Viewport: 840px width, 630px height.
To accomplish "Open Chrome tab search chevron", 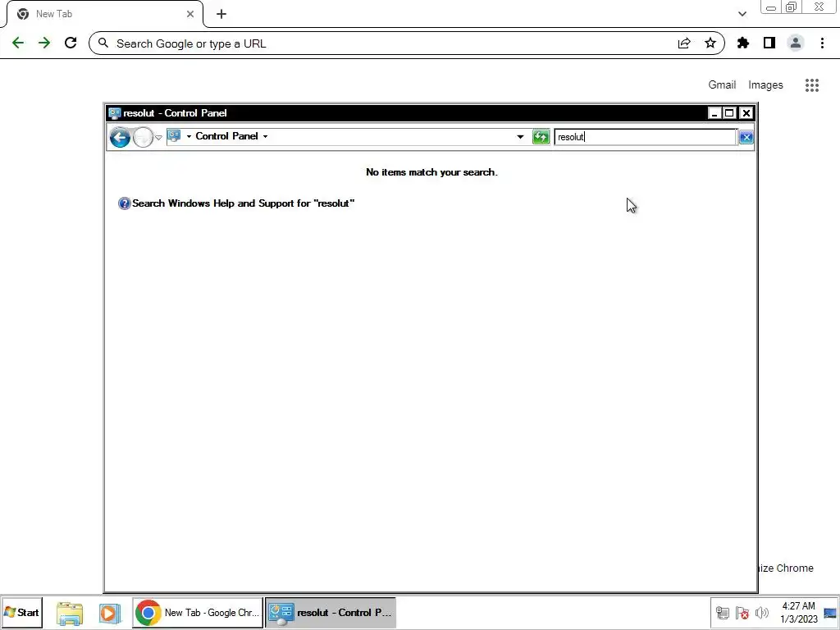I will (742, 14).
